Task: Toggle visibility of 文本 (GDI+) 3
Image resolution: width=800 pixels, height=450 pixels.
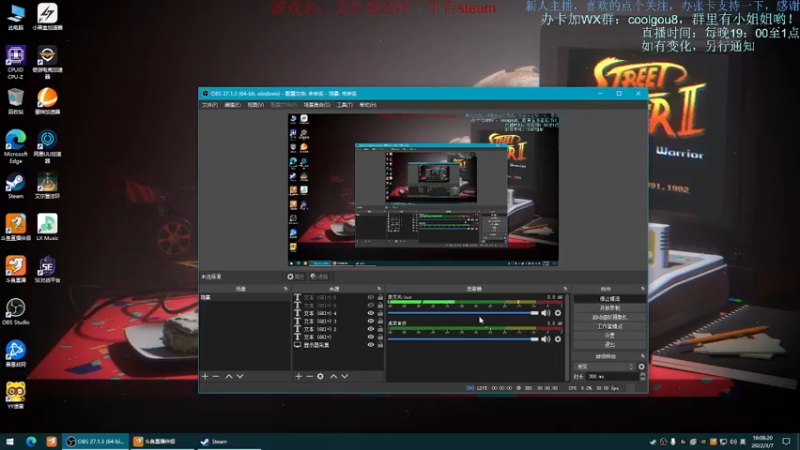Action: [371, 321]
